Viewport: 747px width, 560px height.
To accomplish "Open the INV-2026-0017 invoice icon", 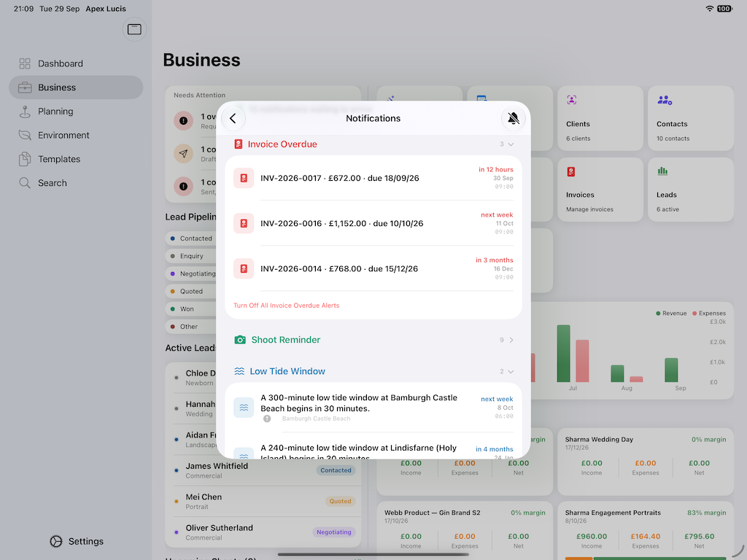I will click(x=244, y=178).
